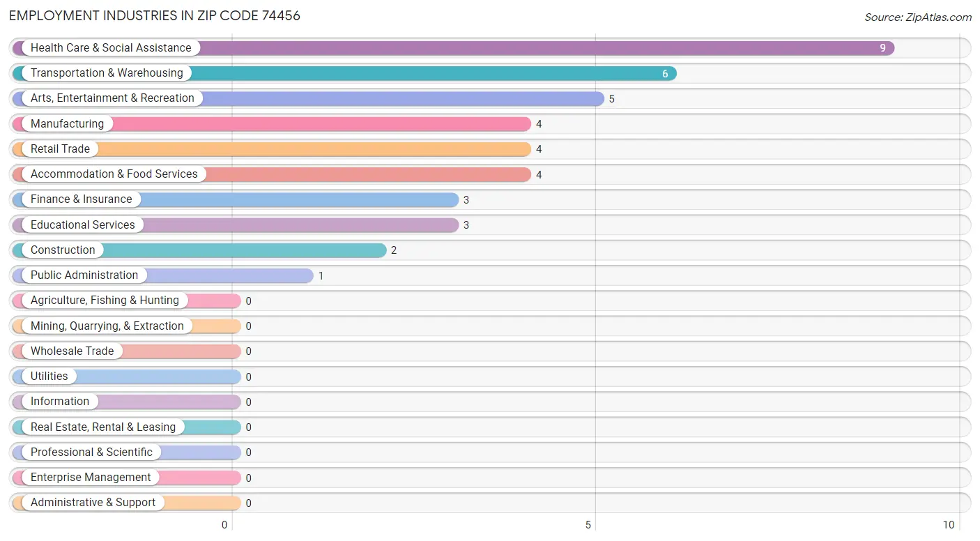The image size is (980, 541).
Task: Click the Source: ZipAtlas.com attribution
Action: (918, 17)
